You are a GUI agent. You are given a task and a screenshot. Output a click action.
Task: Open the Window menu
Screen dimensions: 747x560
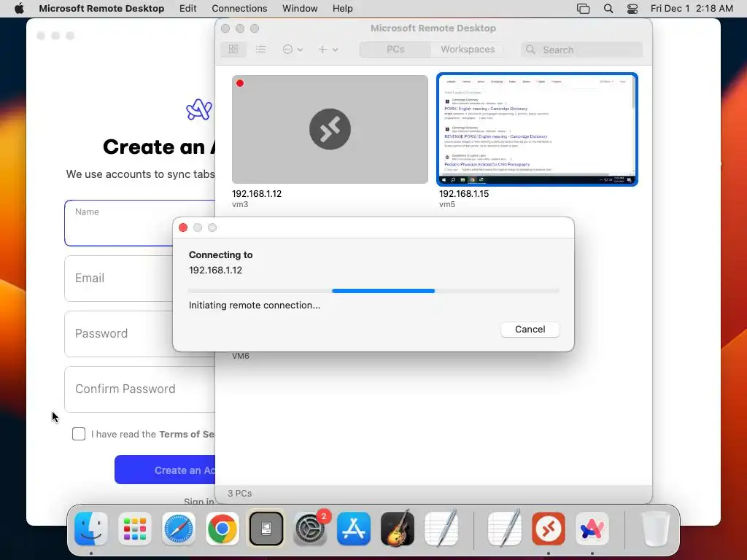[x=300, y=8]
